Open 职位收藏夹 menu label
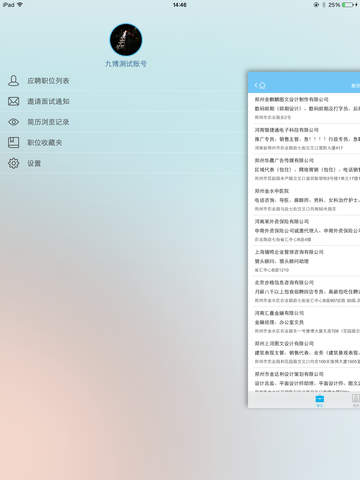The image size is (360, 480). (x=45, y=143)
